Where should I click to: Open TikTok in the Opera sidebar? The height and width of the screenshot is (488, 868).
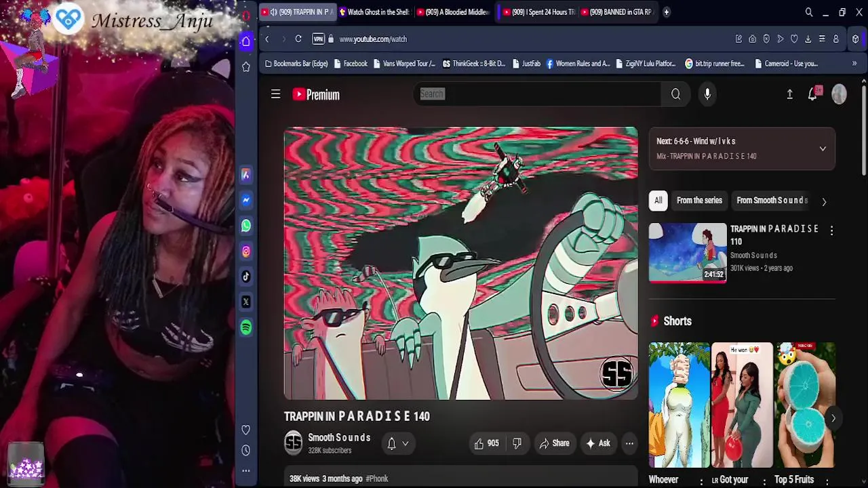(x=246, y=277)
